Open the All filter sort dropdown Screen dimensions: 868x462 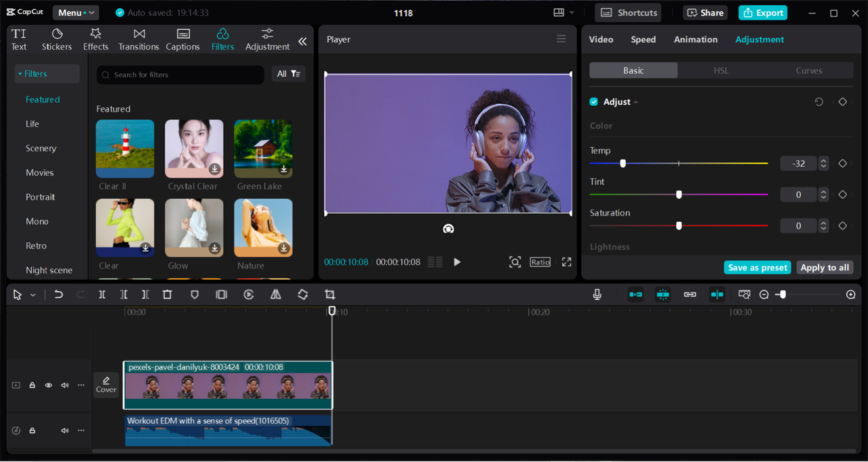click(x=288, y=74)
